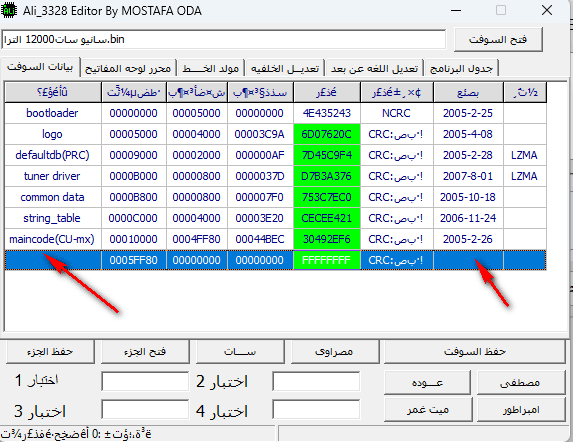Screen dimensions: 573x442
Task: Click the مصراوى button
Action: click(x=334, y=351)
